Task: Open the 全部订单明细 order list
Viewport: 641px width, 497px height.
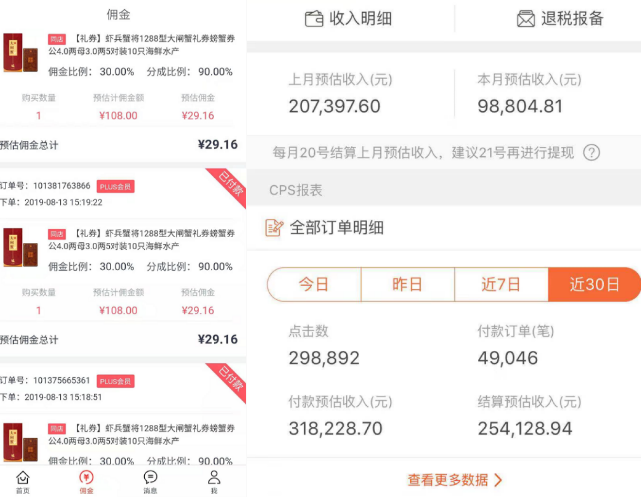Action: click(337, 228)
